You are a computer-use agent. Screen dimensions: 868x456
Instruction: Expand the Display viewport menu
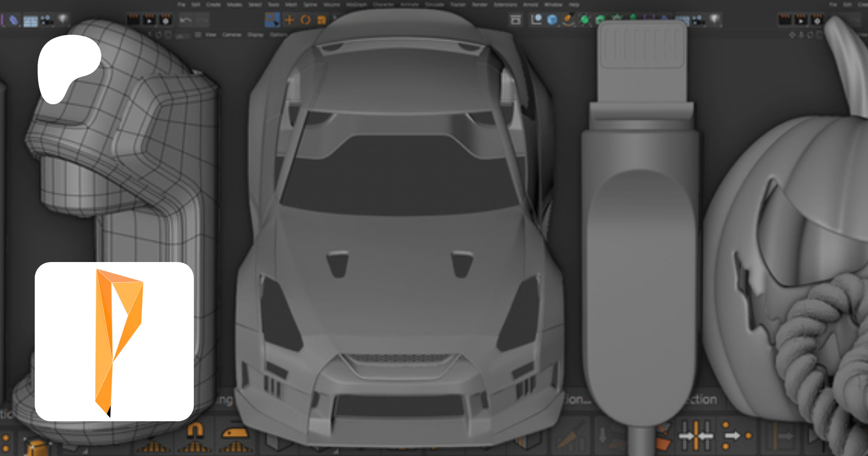(x=256, y=35)
